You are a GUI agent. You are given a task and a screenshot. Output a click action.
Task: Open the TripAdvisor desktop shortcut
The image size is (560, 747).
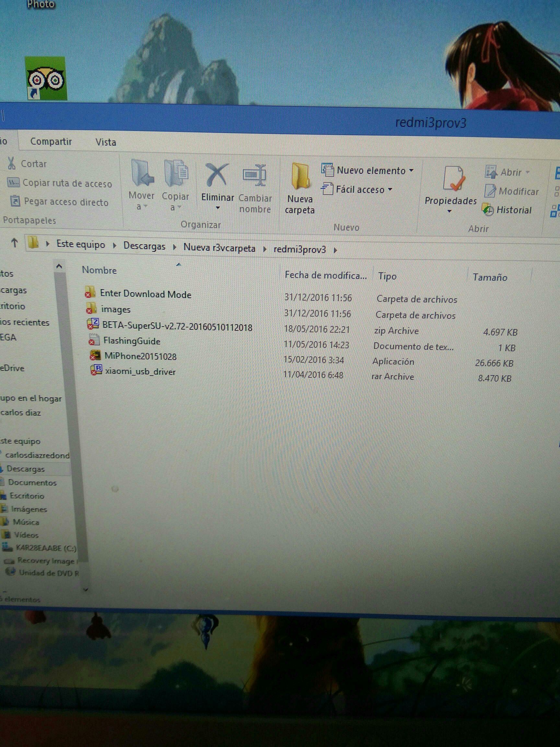tap(46, 78)
